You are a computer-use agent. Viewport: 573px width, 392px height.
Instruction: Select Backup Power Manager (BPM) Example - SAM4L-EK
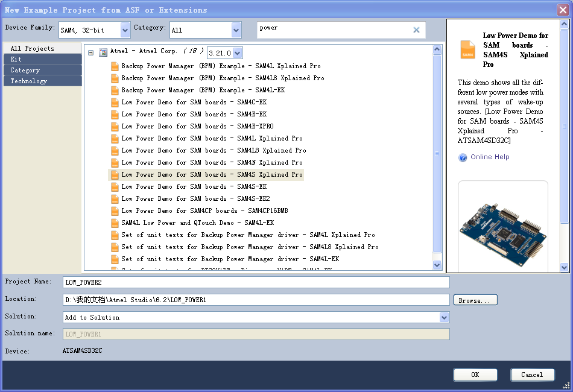tap(203, 90)
